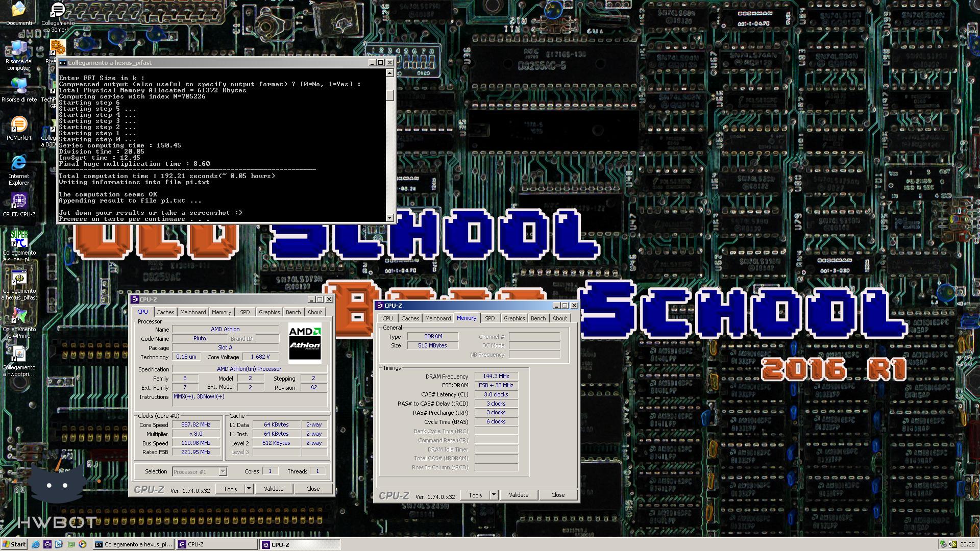Switch to hexus_pifast console taskbar button

pyautogui.click(x=134, y=544)
